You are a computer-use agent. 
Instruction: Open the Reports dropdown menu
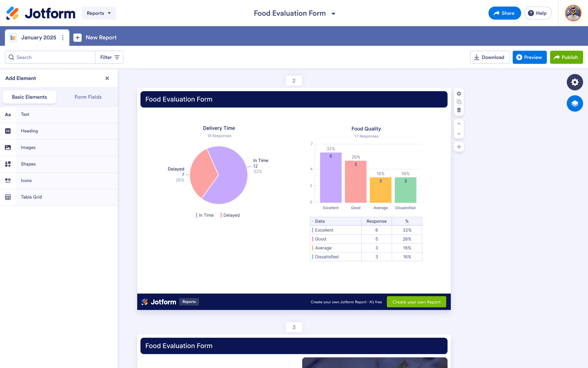coord(98,13)
